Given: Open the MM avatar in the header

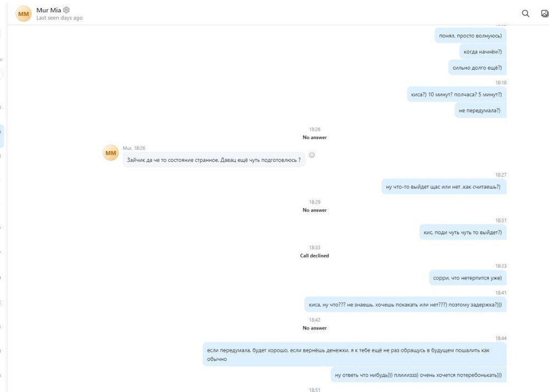Looking at the screenshot, I should coord(24,14).
